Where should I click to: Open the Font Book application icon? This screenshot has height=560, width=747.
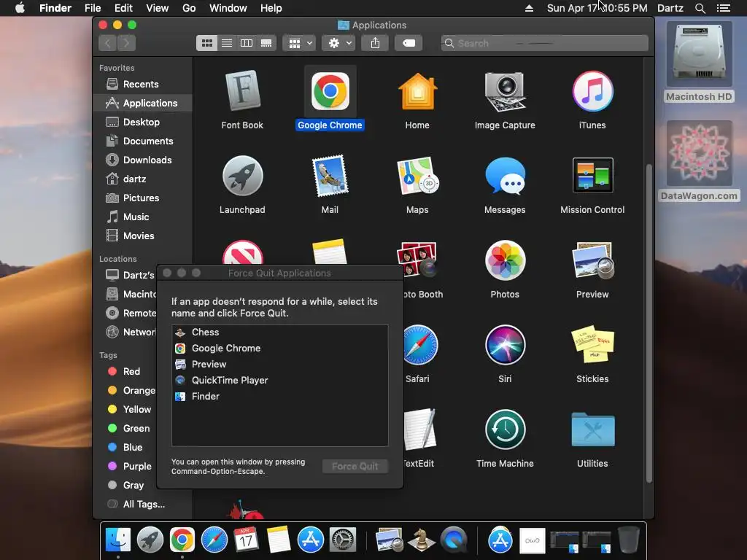coord(242,91)
